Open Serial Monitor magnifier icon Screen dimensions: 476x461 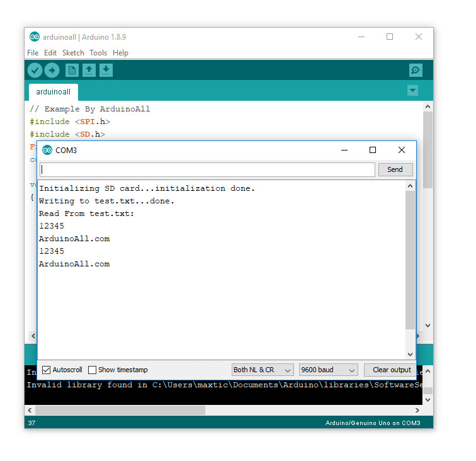point(416,71)
